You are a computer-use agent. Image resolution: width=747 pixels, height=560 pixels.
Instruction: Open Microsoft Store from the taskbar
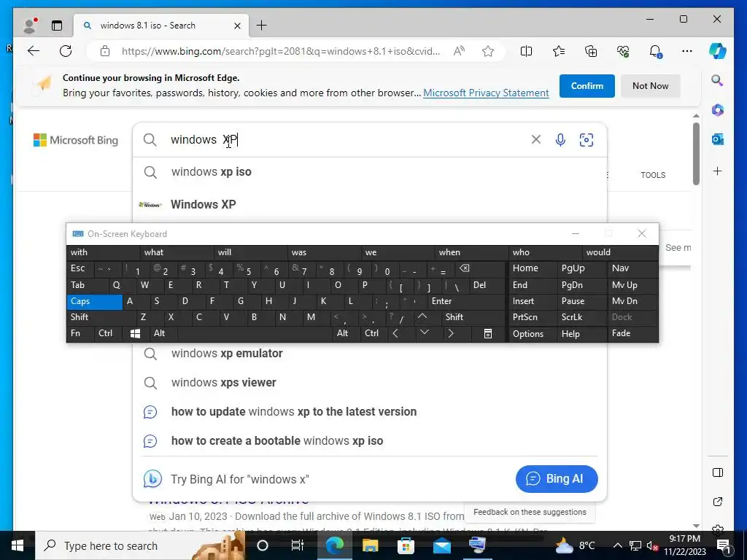(406, 545)
